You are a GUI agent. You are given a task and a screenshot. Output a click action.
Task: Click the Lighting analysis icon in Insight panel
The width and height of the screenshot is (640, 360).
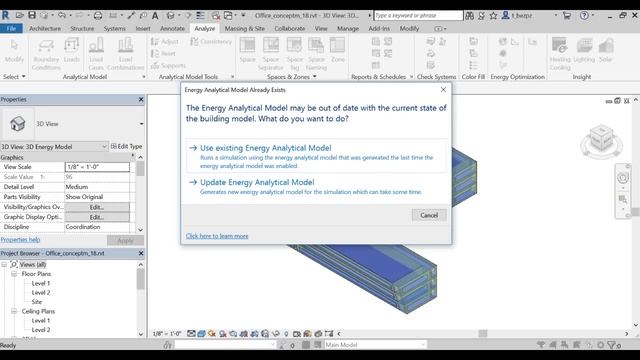584,46
